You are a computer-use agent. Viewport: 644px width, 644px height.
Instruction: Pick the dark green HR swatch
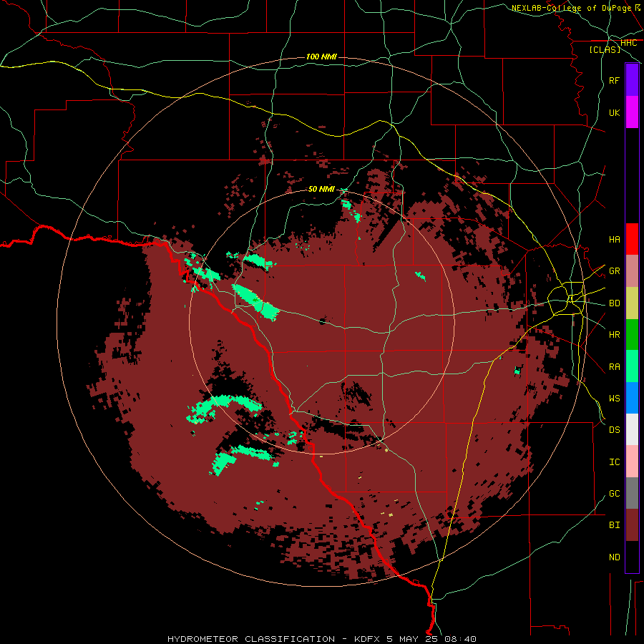632,335
